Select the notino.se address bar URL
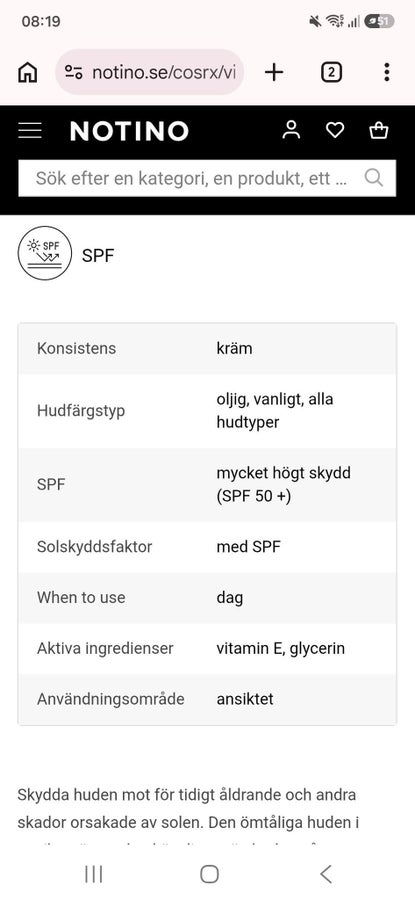 pos(167,72)
